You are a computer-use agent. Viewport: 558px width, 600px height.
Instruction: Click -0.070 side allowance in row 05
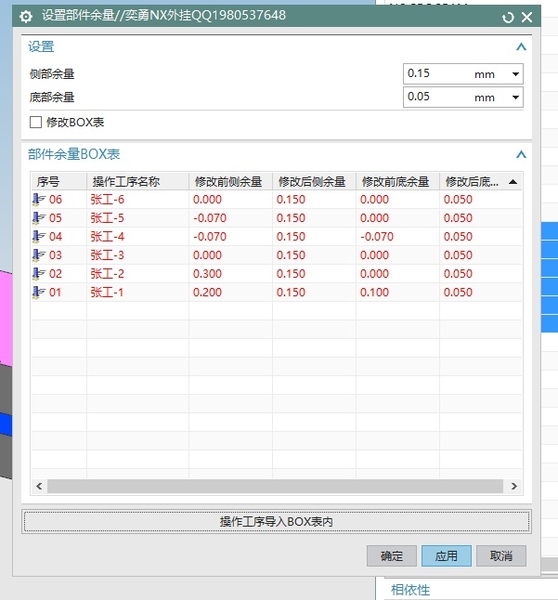pyautogui.click(x=210, y=218)
